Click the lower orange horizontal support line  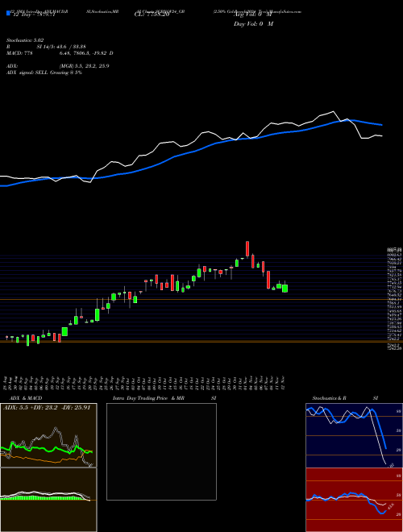click(201, 342)
